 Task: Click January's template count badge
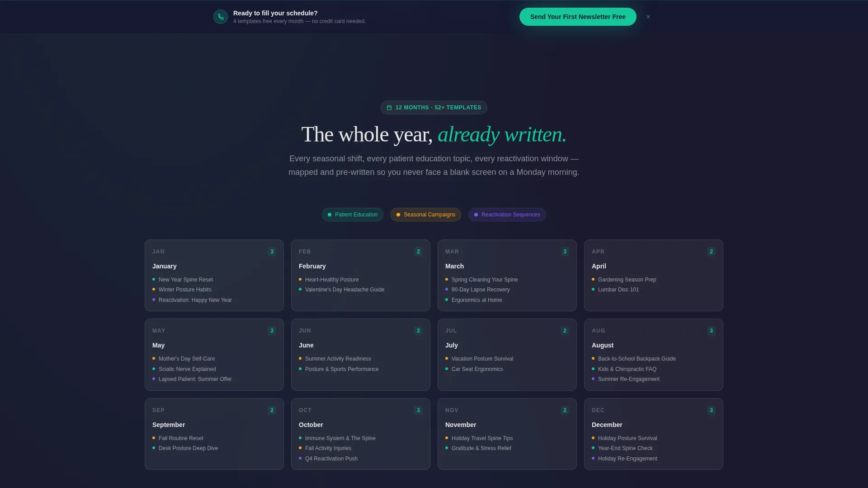pyautogui.click(x=272, y=252)
